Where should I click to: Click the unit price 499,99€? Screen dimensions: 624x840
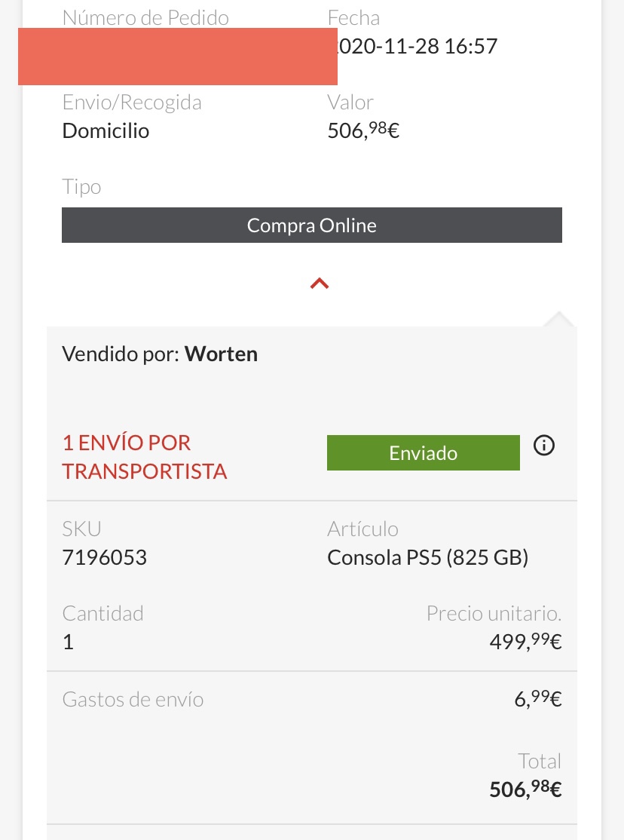tap(525, 642)
